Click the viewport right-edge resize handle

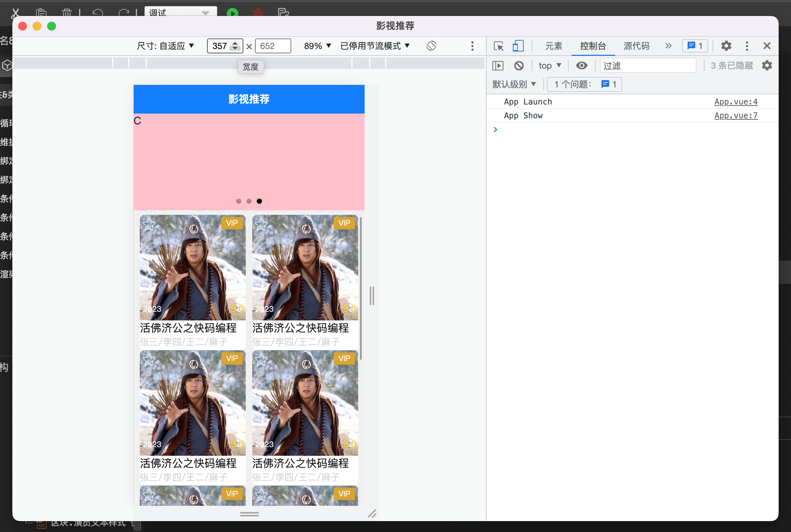tap(372, 295)
